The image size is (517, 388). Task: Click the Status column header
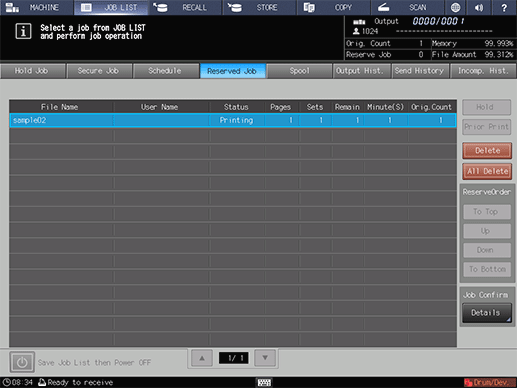click(x=236, y=107)
